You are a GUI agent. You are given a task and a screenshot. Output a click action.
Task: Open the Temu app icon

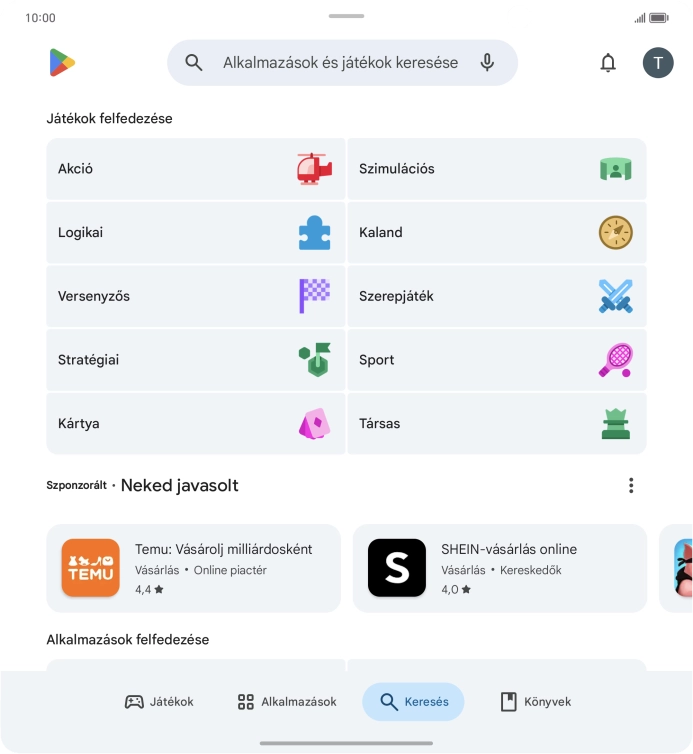[90, 568]
